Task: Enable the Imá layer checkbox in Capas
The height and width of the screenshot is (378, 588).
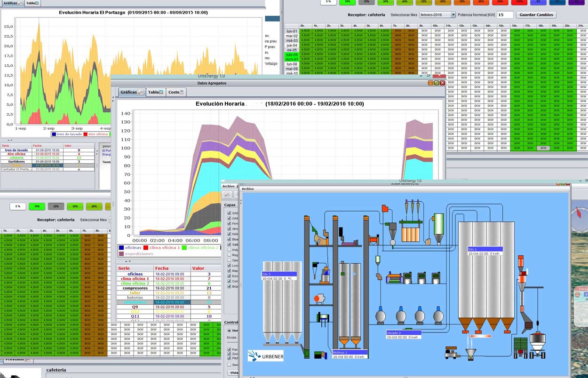Action: (230, 250)
